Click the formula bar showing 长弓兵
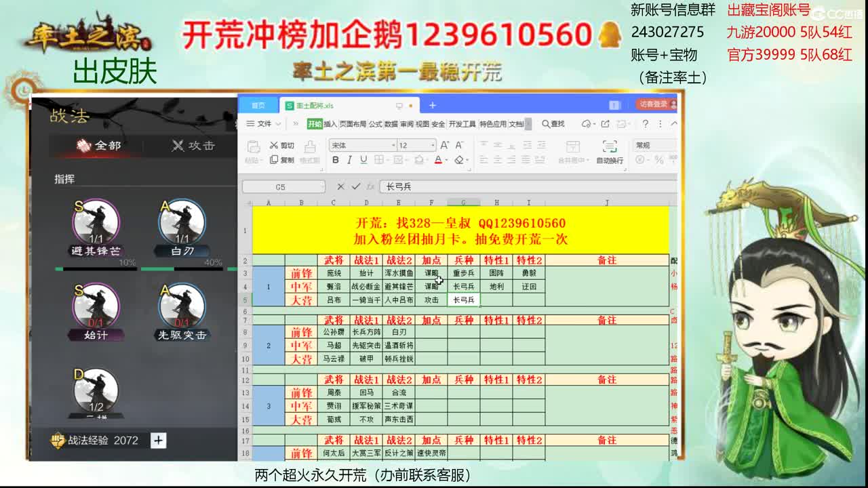 [x=528, y=186]
